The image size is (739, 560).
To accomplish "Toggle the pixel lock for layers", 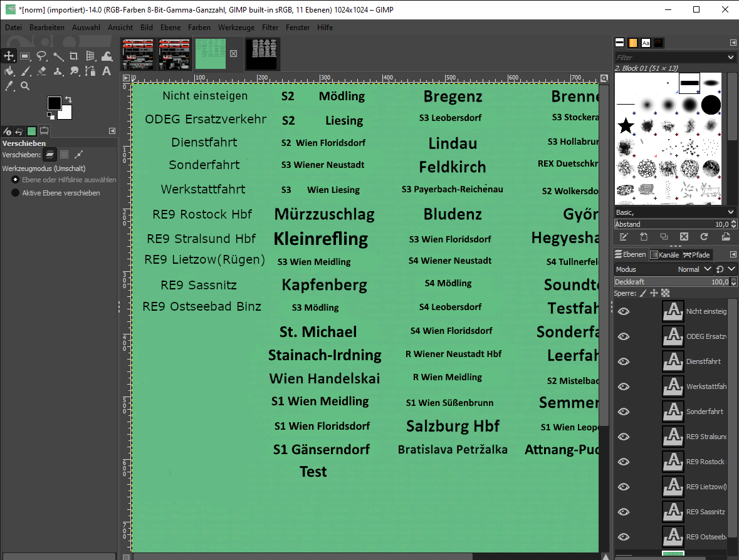I will click(643, 293).
